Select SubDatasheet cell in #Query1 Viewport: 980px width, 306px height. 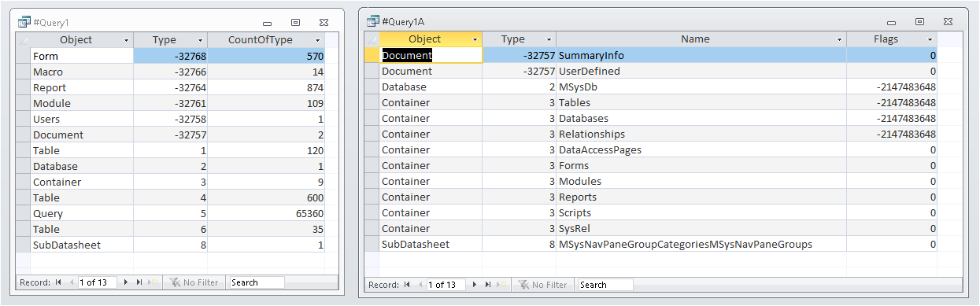point(82,245)
